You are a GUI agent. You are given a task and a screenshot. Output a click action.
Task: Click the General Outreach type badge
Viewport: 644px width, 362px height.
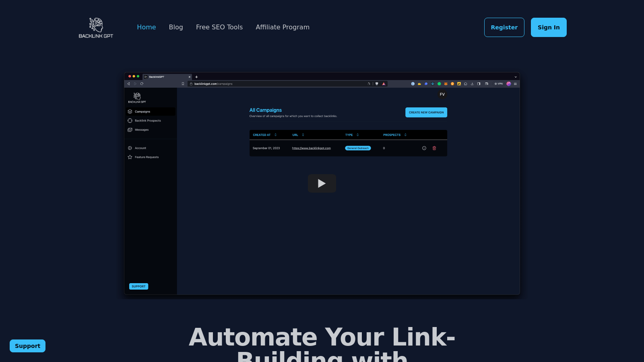(358, 148)
